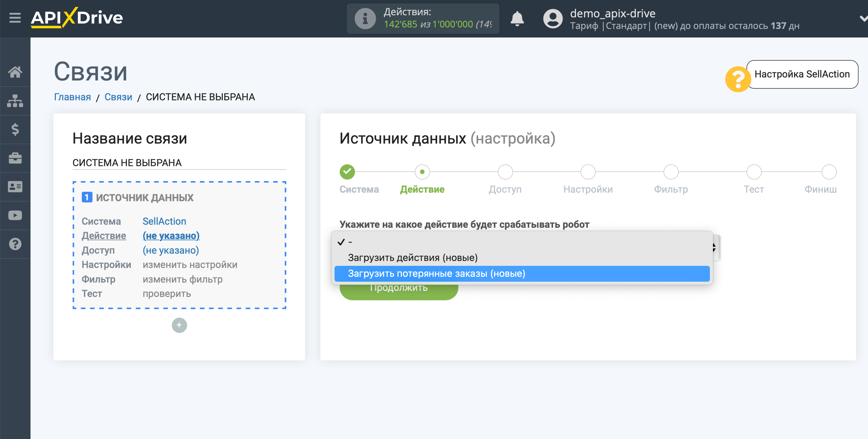Click изменить фильтр text
The width and height of the screenshot is (868, 439).
(182, 279)
